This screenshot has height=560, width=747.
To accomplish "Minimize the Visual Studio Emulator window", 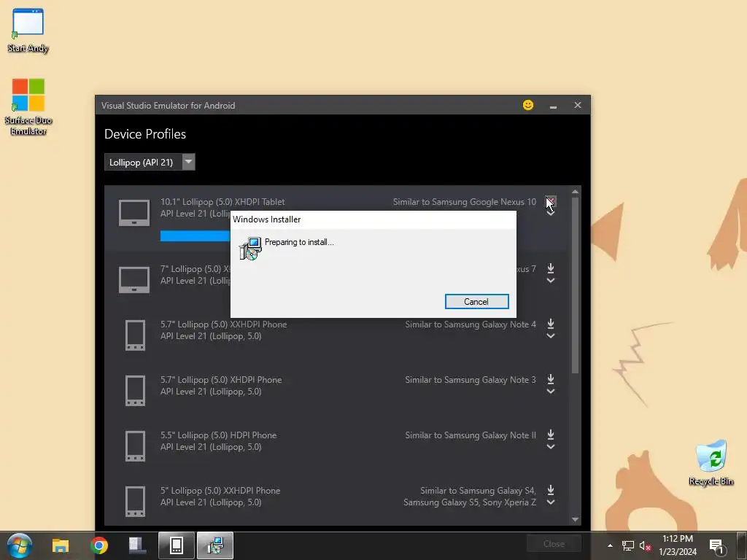I will coord(553,106).
